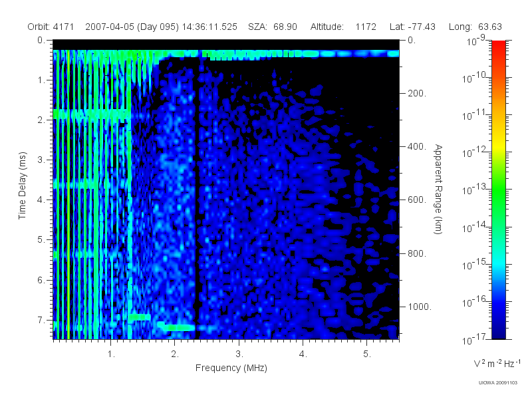This screenshot has width=532, height=399.
Task: Click the 'Orbit: 4171' header text
Action: (51, 27)
